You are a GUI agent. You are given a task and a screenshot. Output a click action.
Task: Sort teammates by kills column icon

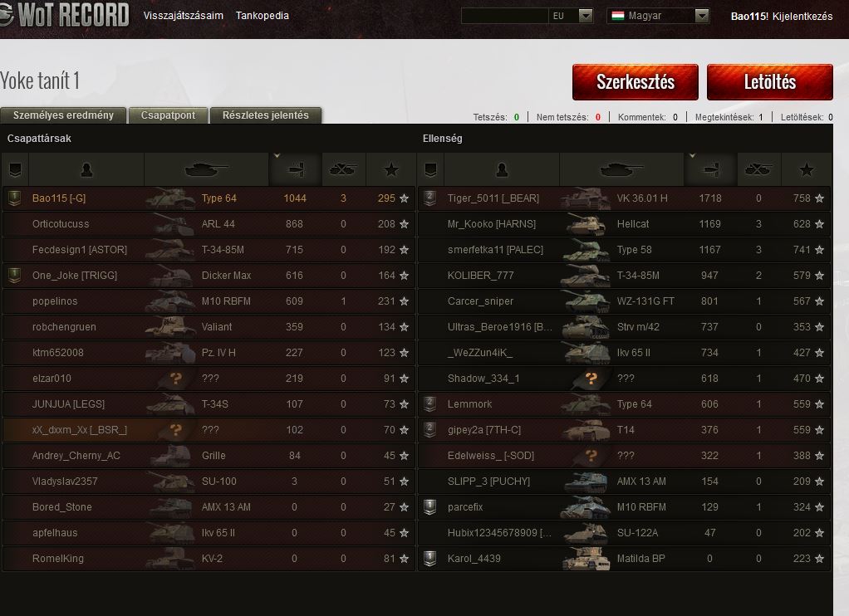pyautogui.click(x=343, y=170)
